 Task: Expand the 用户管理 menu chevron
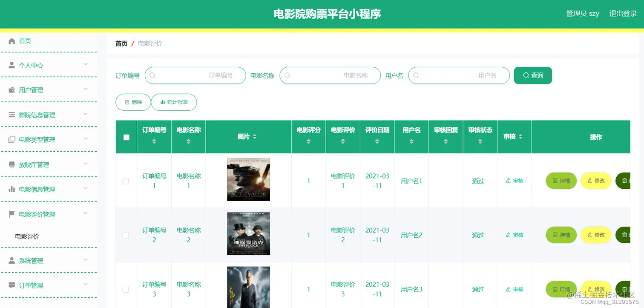[86, 89]
